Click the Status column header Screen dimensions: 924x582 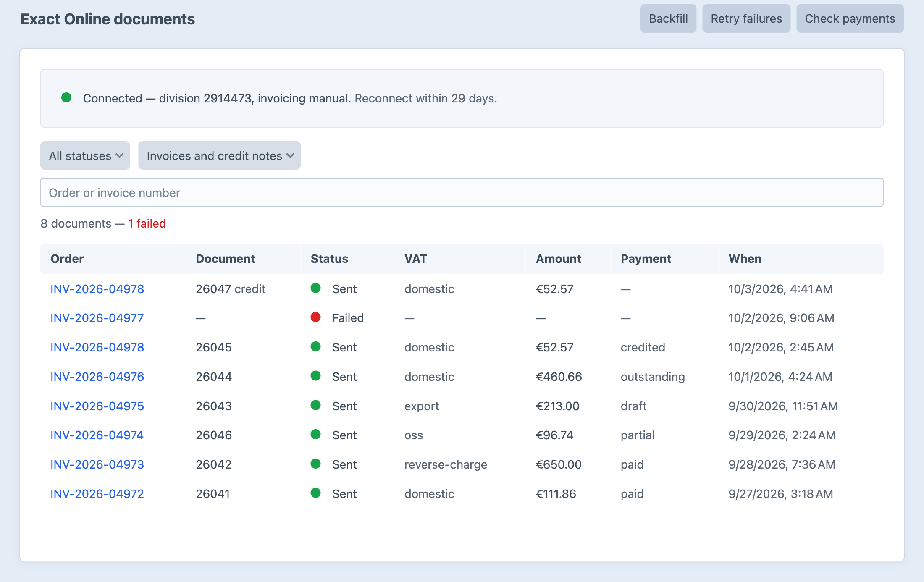click(x=329, y=259)
